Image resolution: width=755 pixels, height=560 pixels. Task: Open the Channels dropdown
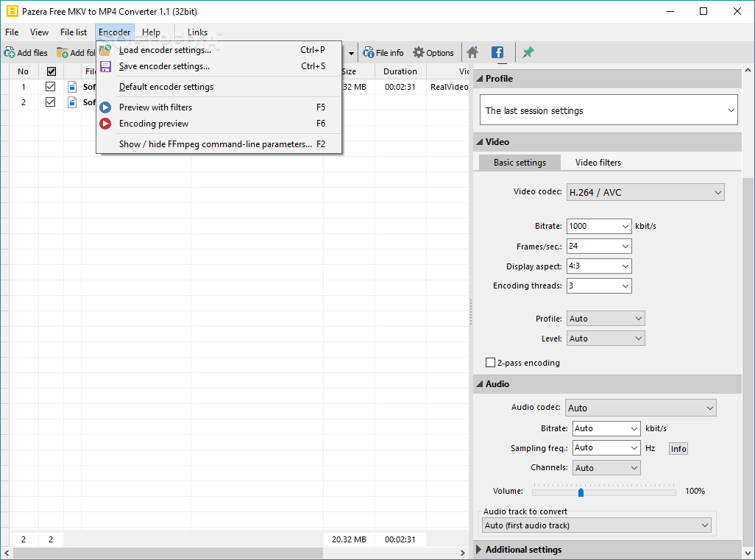pos(606,467)
